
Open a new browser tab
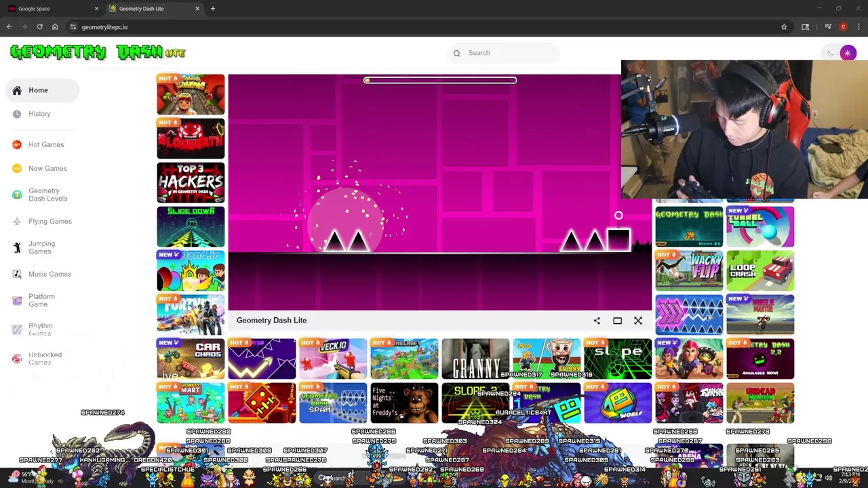pyautogui.click(x=212, y=9)
